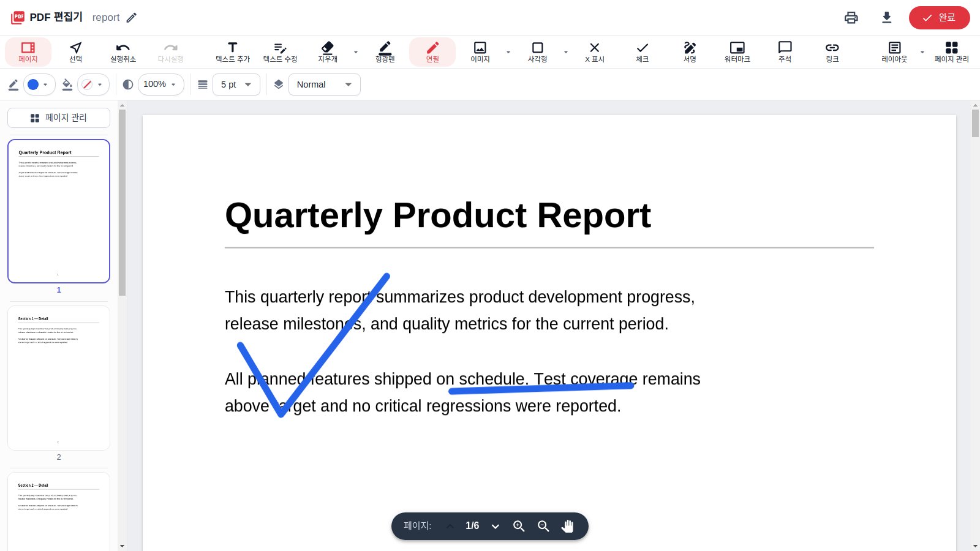This screenshot has width=980, height=551.
Task: Click the 완료 done button
Action: pyautogui.click(x=940, y=18)
